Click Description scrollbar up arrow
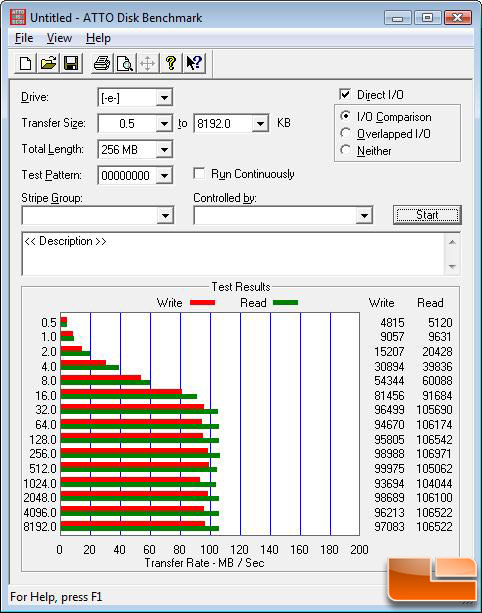 click(452, 242)
